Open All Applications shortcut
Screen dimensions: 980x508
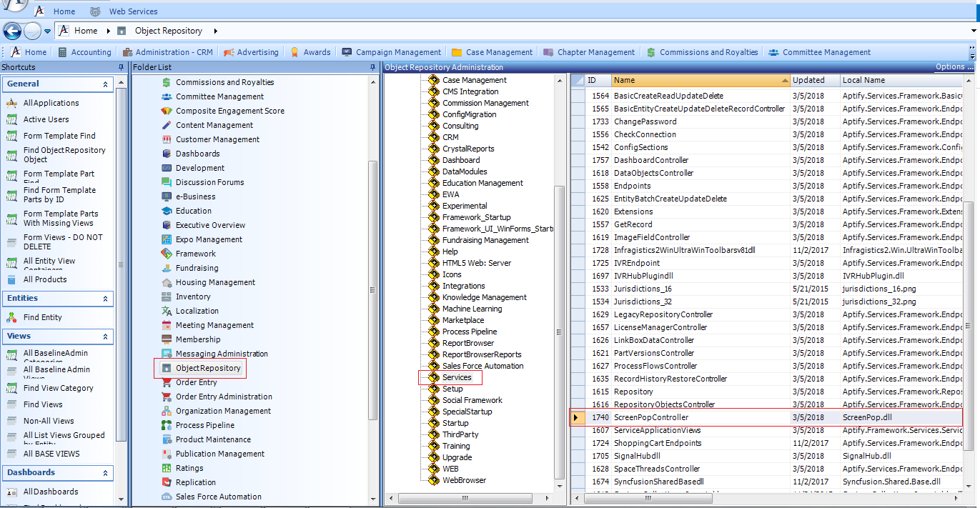pos(51,103)
